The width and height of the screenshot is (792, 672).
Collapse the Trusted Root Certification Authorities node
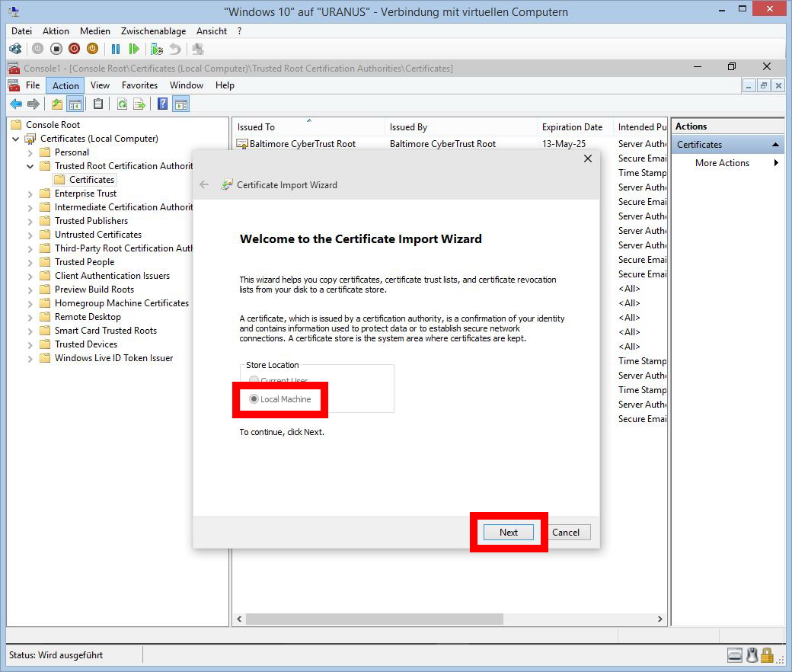pyautogui.click(x=30, y=166)
